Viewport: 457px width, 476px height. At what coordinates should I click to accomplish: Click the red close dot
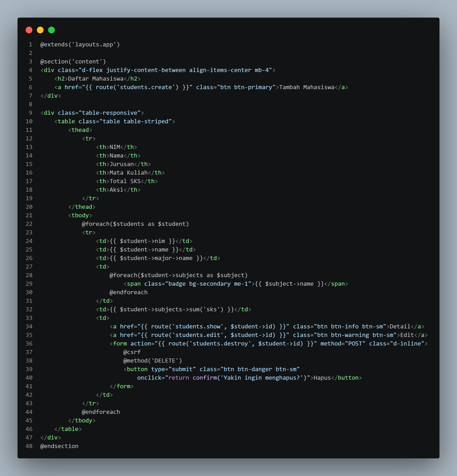pos(29,30)
